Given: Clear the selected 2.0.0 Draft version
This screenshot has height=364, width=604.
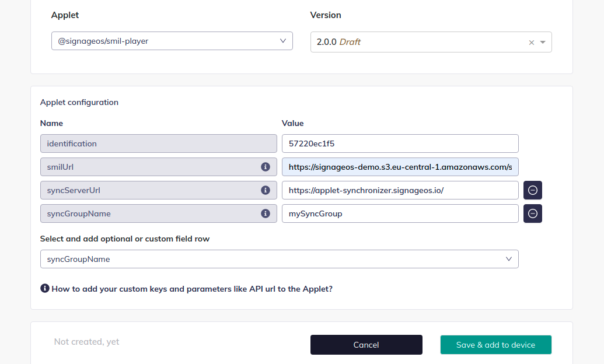Looking at the screenshot, I should (x=531, y=41).
